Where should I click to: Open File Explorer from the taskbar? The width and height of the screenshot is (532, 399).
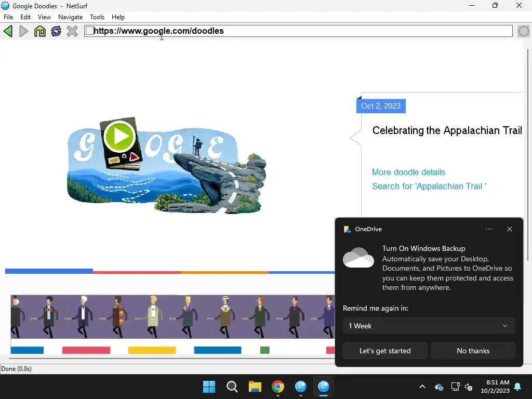point(255,387)
